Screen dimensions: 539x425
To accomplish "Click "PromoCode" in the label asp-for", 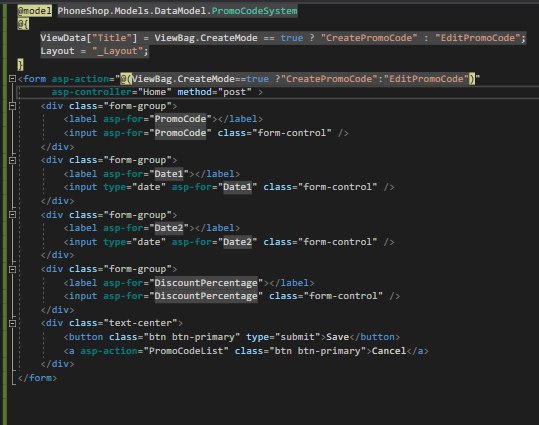I will pos(180,119).
